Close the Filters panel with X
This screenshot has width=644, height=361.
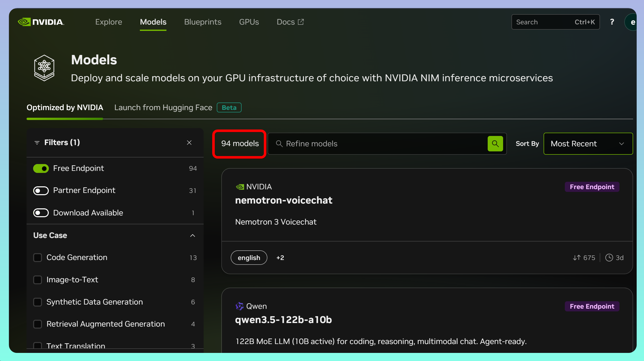[189, 143]
